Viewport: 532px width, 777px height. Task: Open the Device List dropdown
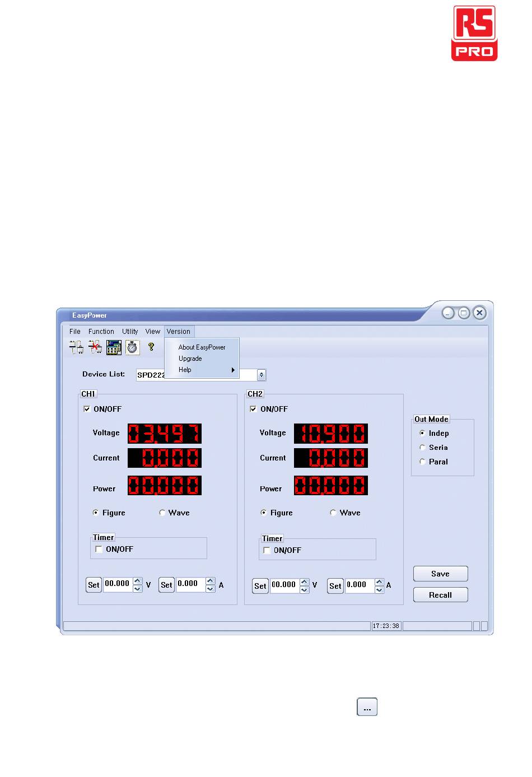coord(262,375)
